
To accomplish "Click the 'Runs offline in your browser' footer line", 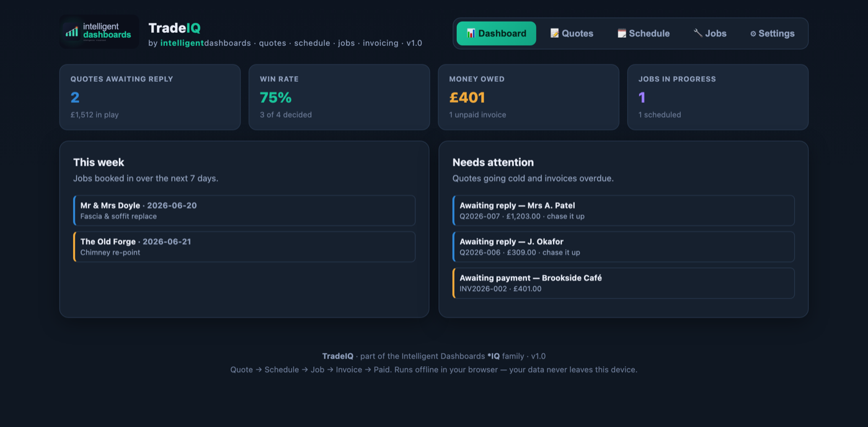I will 434,370.
